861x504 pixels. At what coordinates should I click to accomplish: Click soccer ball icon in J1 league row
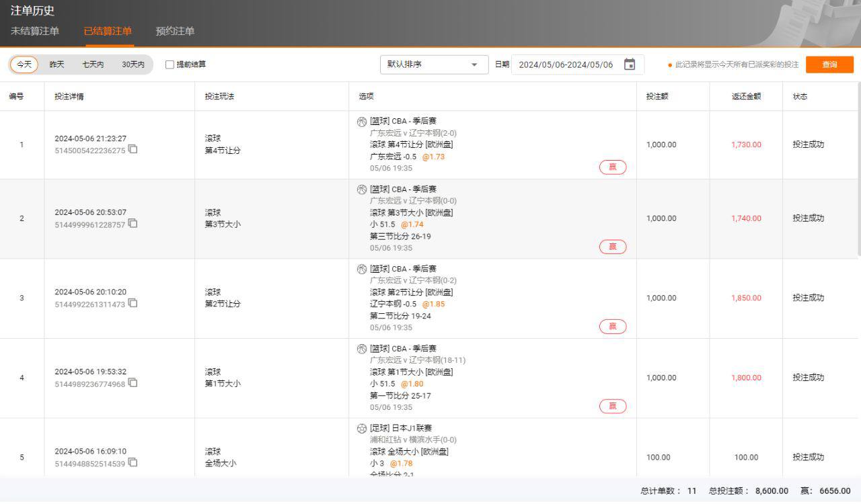tap(362, 428)
